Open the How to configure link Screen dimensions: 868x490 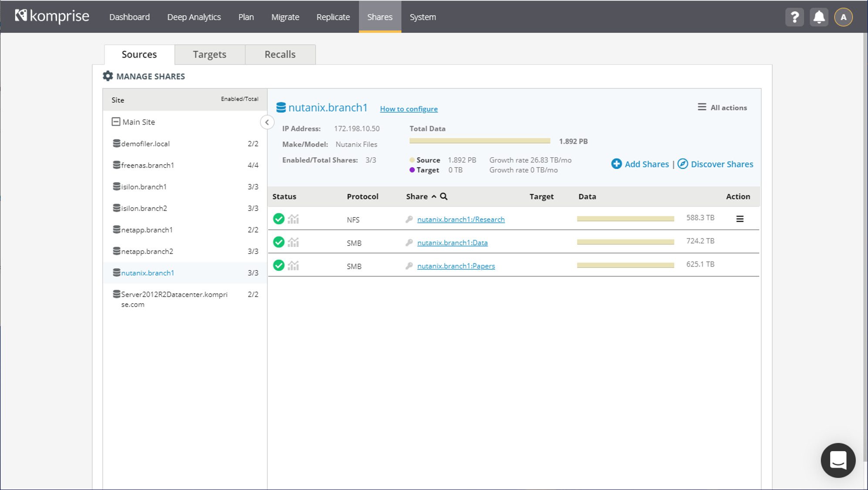[409, 109]
